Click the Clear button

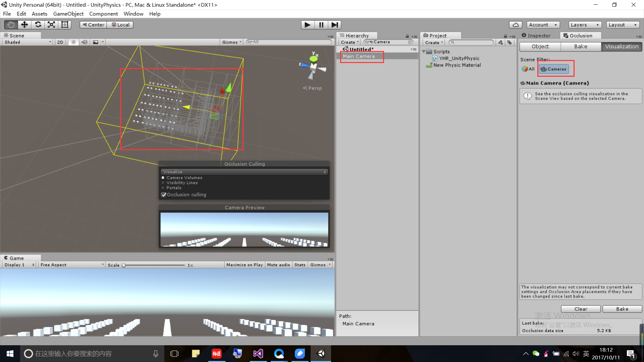click(581, 309)
